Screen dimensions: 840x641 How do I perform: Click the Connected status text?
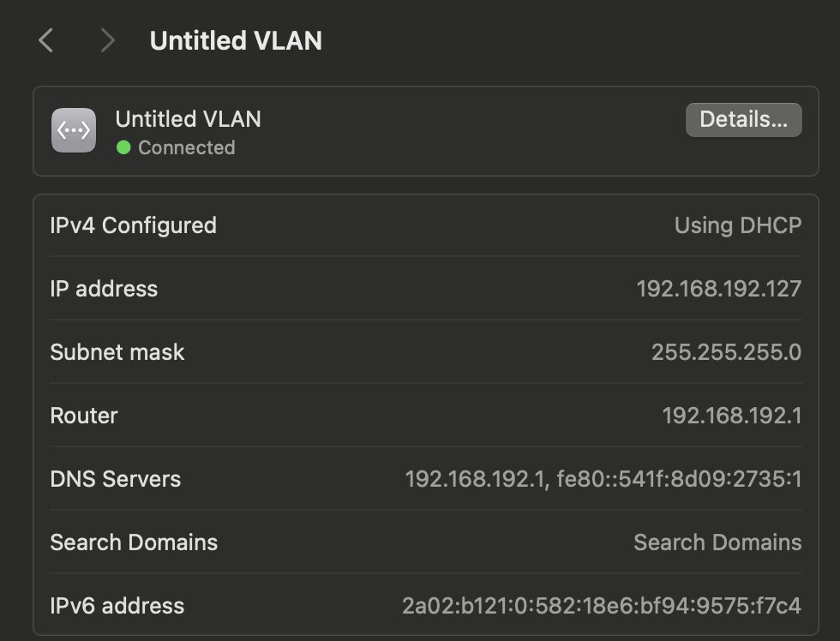coord(186,147)
